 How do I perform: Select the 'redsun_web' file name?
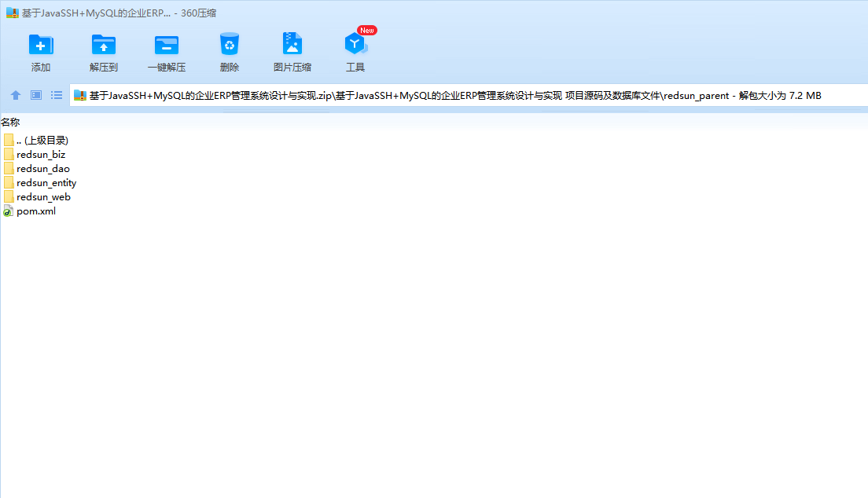pos(44,197)
